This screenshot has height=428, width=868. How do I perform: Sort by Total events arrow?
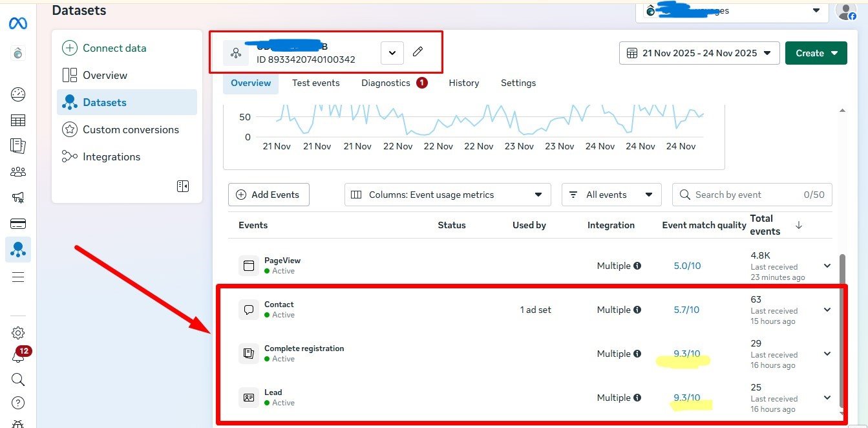click(799, 225)
